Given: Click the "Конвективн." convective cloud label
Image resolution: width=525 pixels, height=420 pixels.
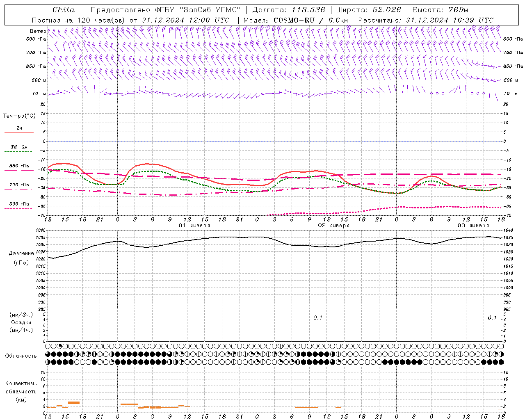Looking at the screenshot, I should pos(21,383).
